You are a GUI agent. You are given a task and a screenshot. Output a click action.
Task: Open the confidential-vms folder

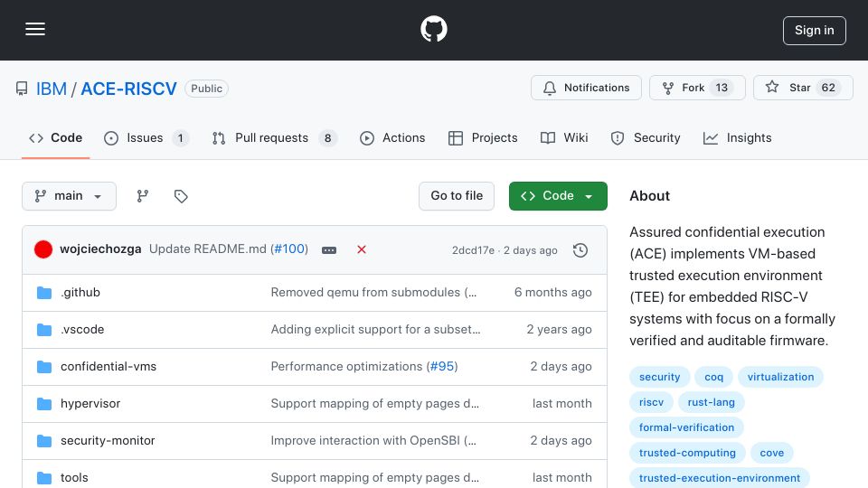108,366
